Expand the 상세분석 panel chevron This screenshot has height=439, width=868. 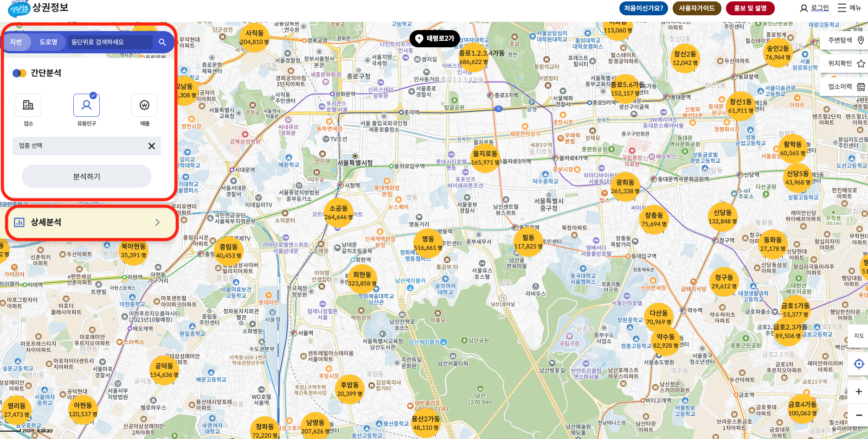pyautogui.click(x=158, y=222)
